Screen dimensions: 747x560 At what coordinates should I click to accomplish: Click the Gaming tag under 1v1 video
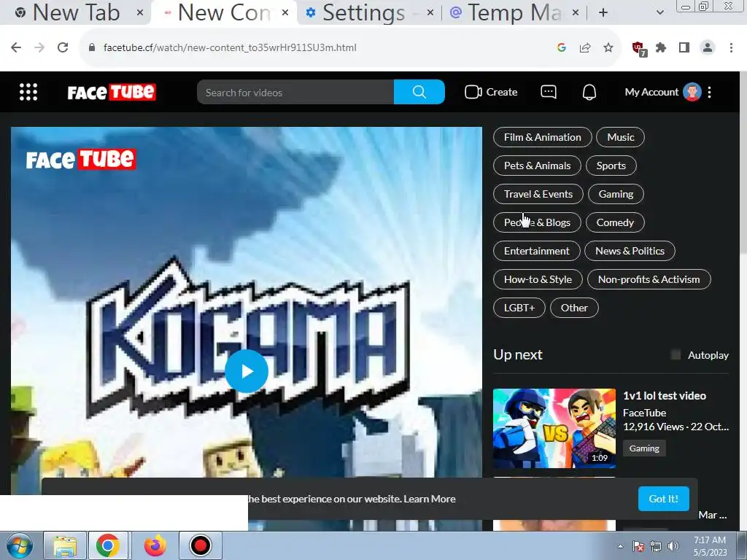(x=644, y=448)
